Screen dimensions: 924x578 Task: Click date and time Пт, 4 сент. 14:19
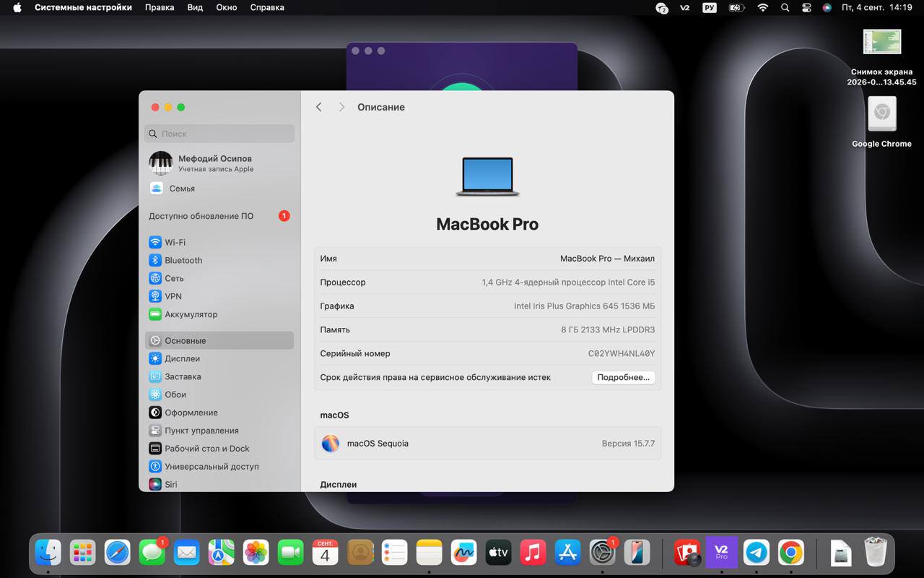pos(877,7)
